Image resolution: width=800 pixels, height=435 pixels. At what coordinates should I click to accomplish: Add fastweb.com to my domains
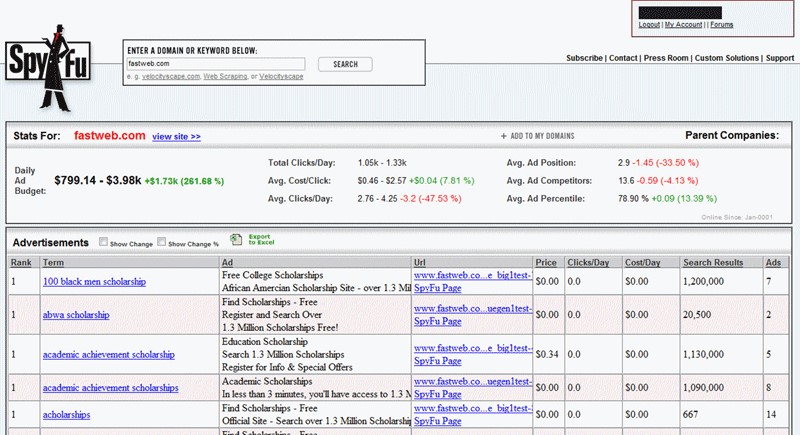coord(540,136)
